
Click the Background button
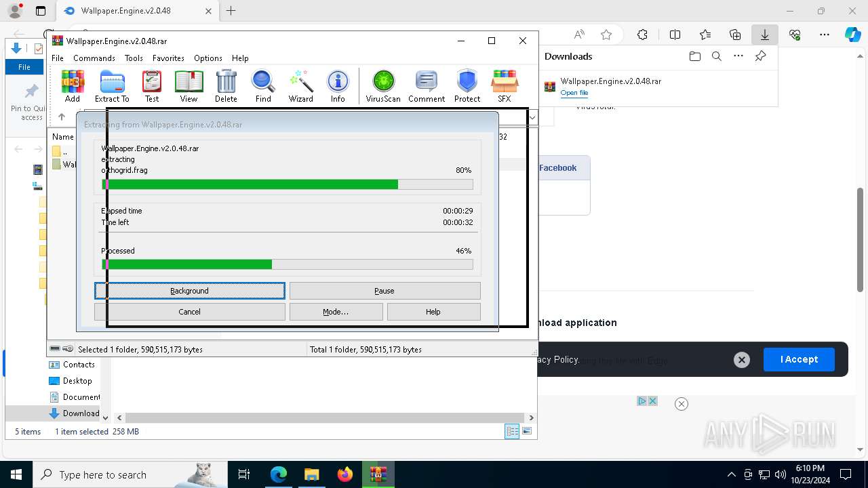[x=190, y=291]
